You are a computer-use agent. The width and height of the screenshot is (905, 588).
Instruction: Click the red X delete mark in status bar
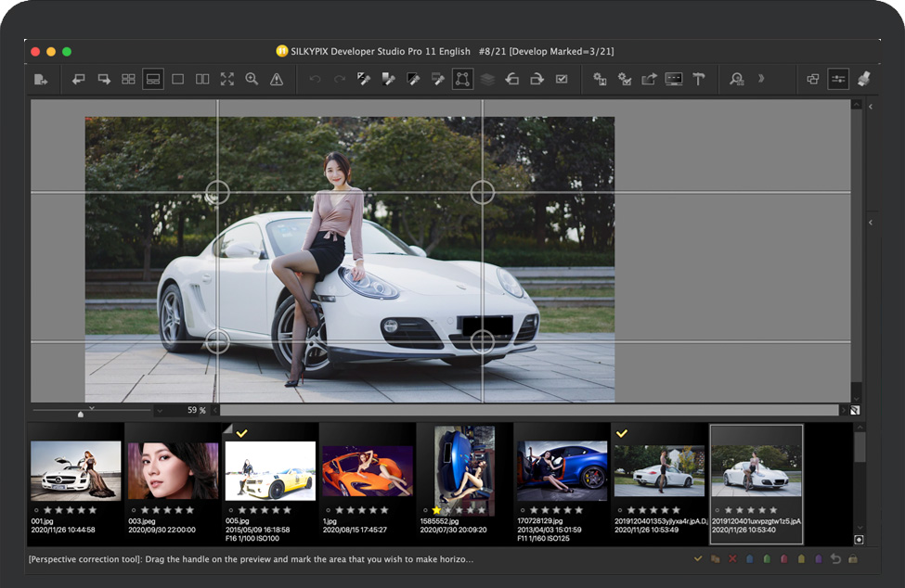(x=732, y=559)
